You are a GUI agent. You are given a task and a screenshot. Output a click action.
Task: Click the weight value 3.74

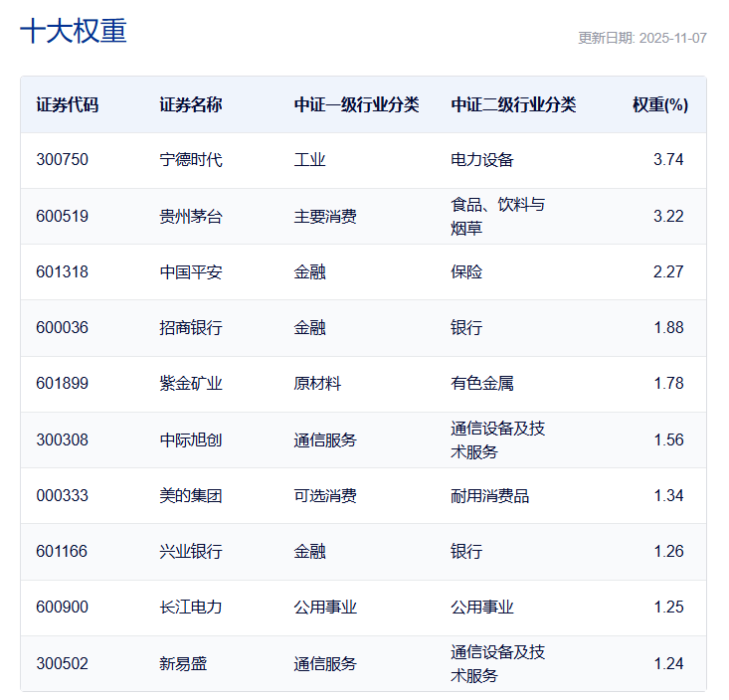668,159
